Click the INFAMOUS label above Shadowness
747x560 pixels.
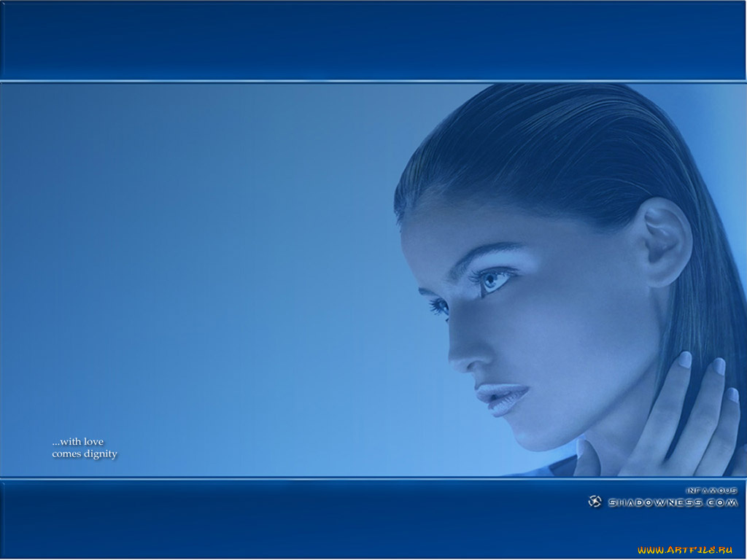coord(711,491)
